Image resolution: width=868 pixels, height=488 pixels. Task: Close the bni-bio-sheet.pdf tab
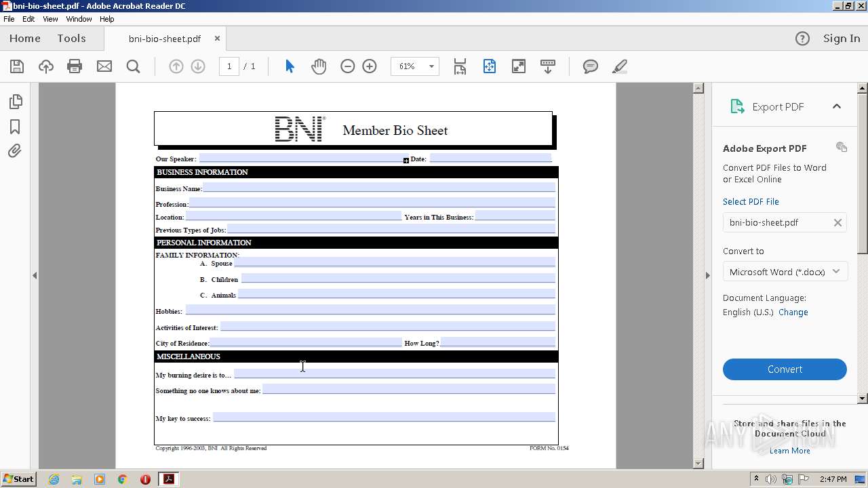pos(217,39)
